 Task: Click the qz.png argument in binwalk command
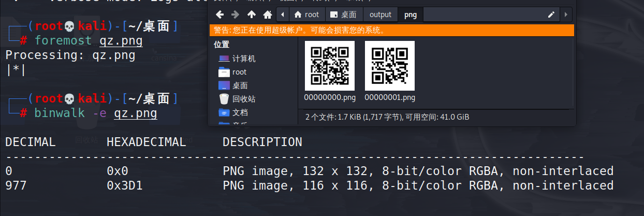135,113
